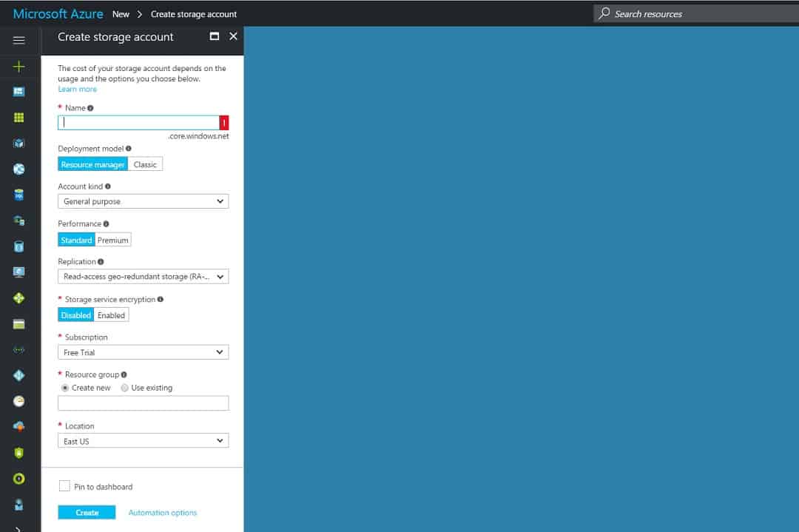This screenshot has height=532, width=799.
Task: Open Automation options link
Action: pyautogui.click(x=163, y=513)
